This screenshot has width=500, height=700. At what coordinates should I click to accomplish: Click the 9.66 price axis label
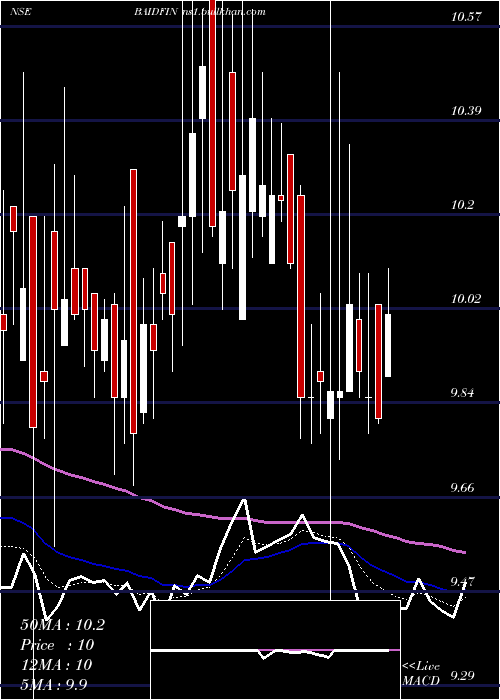pos(462,487)
